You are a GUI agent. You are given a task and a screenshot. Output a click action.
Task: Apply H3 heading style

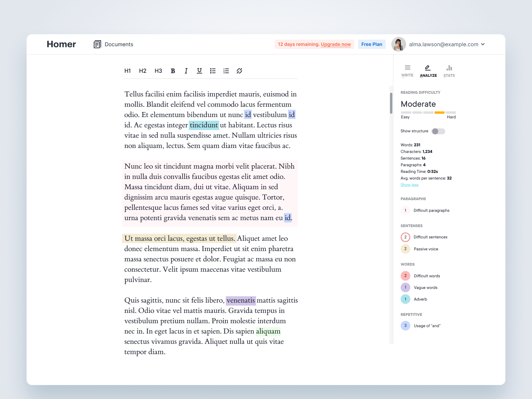tap(158, 71)
